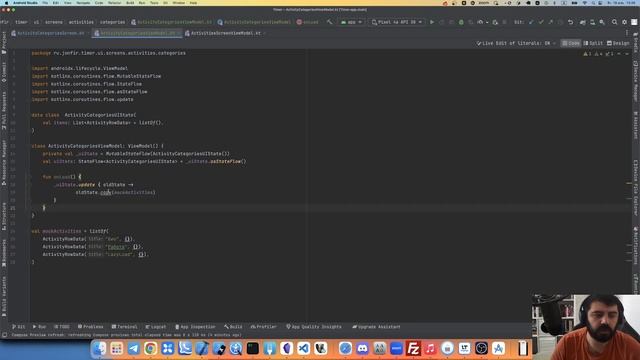Image resolution: width=640 pixels, height=360 pixels.
Task: Open IDE settings gear icon
Action: point(624,22)
